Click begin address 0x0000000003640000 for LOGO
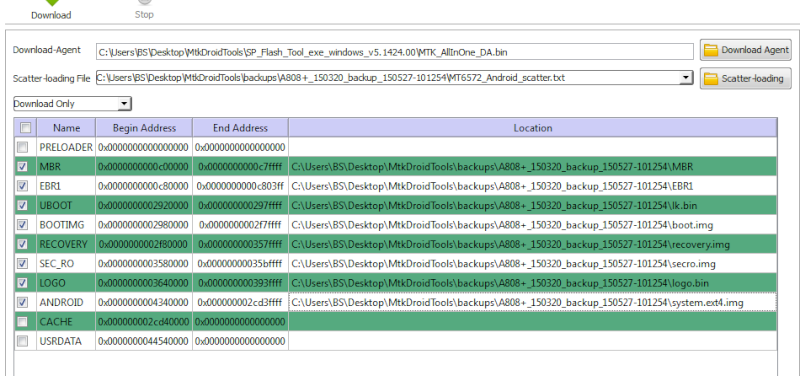The height and width of the screenshot is (376, 800). (144, 283)
